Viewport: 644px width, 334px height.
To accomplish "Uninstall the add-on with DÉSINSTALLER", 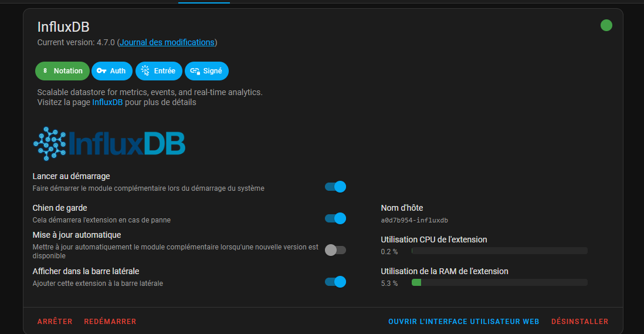I will pos(579,322).
